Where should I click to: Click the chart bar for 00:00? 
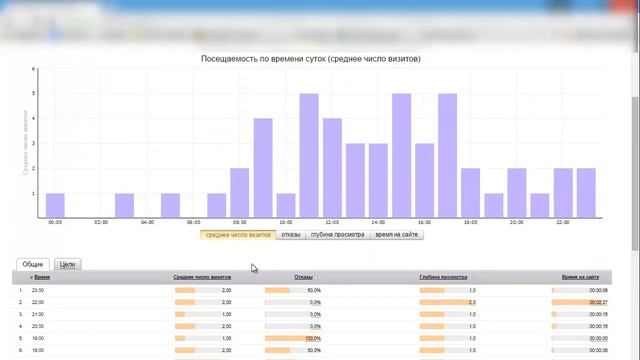55,205
